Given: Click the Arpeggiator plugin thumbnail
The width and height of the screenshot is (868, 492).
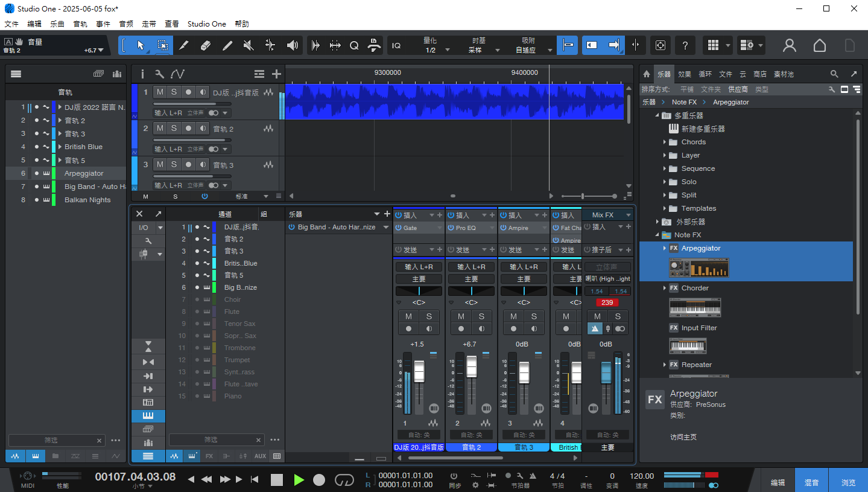Looking at the screenshot, I should [x=699, y=268].
